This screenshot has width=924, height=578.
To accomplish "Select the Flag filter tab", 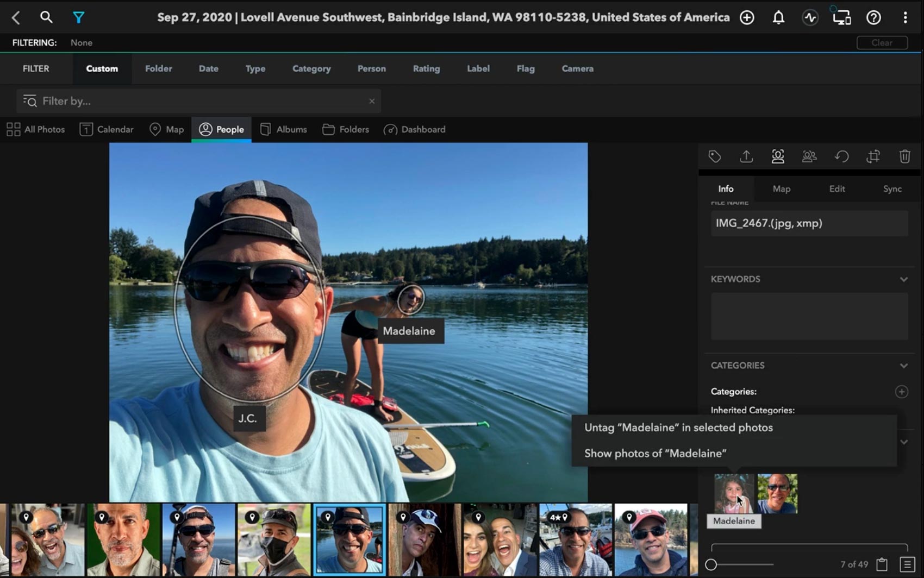I will point(526,68).
